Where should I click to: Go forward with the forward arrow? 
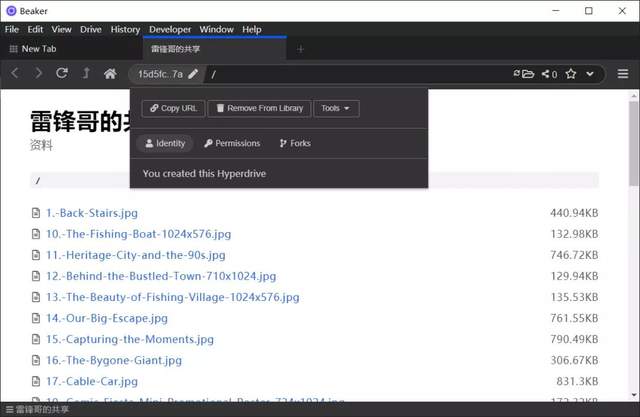(38, 73)
